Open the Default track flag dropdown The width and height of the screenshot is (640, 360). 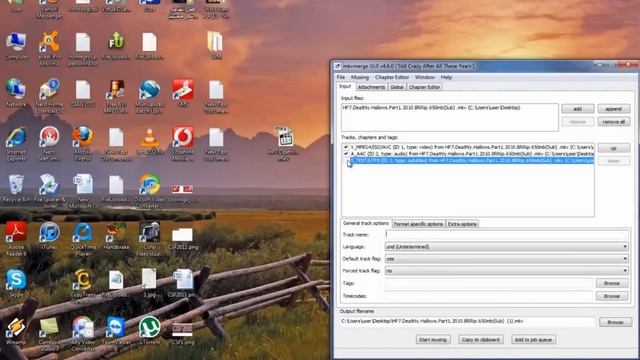[x=507, y=259]
